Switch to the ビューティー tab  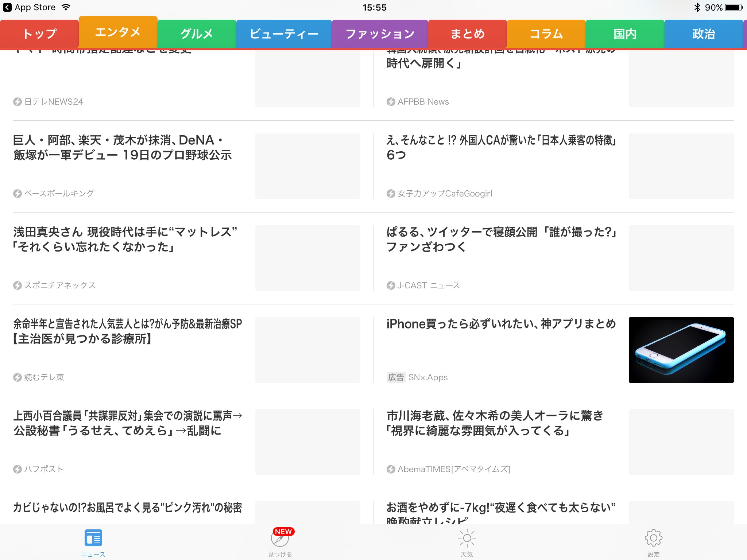[x=284, y=34]
